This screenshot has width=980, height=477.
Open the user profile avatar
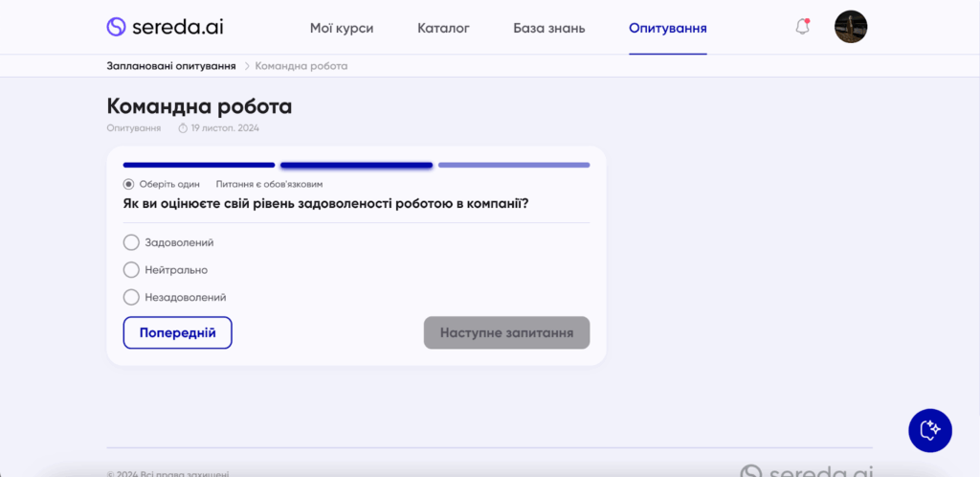850,27
